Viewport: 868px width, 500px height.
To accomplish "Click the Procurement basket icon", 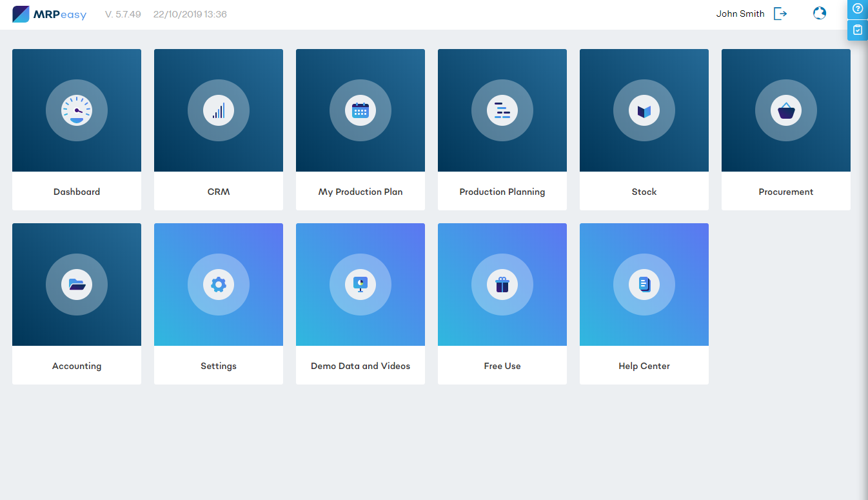I will 786,111.
